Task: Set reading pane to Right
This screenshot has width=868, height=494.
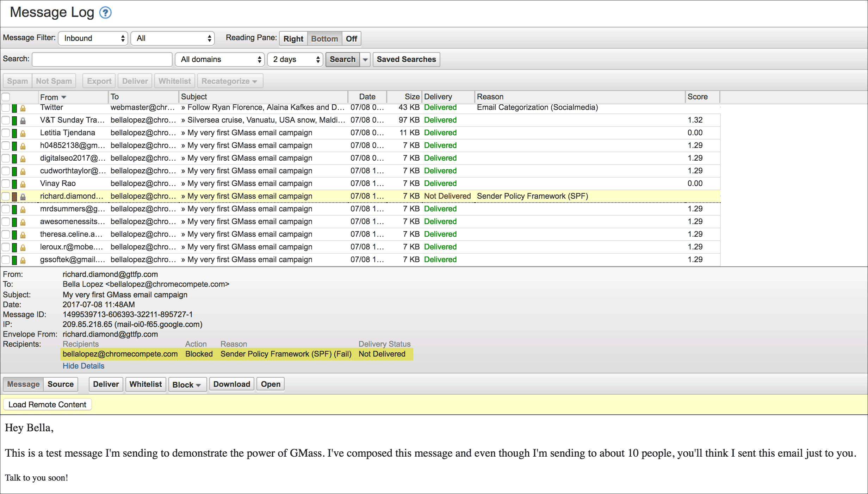Action: 293,39
